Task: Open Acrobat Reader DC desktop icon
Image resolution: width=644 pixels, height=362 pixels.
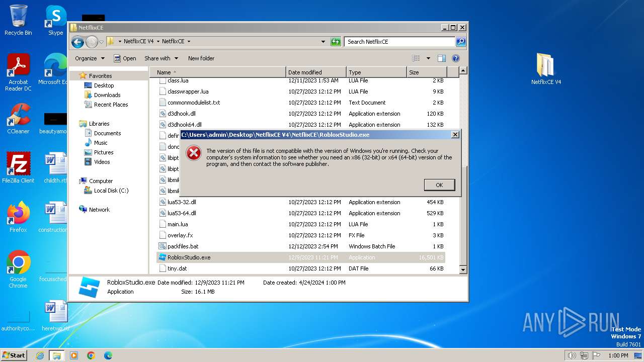Action: coord(18,72)
